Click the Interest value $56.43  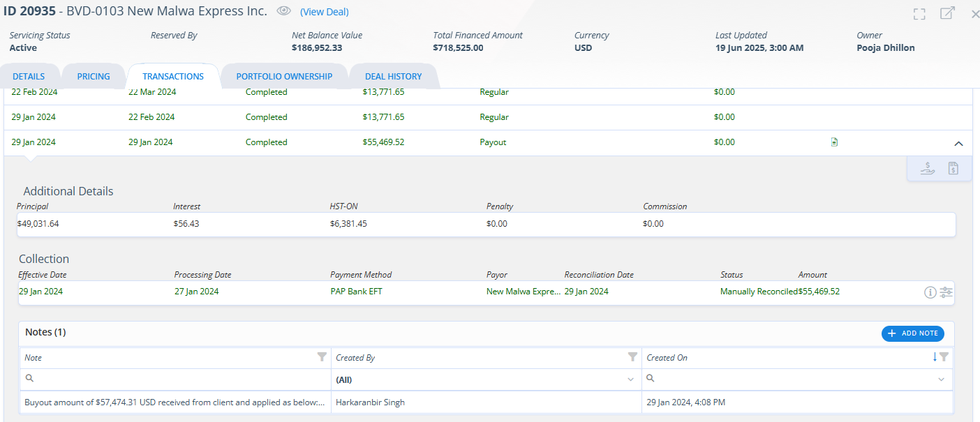pos(186,224)
